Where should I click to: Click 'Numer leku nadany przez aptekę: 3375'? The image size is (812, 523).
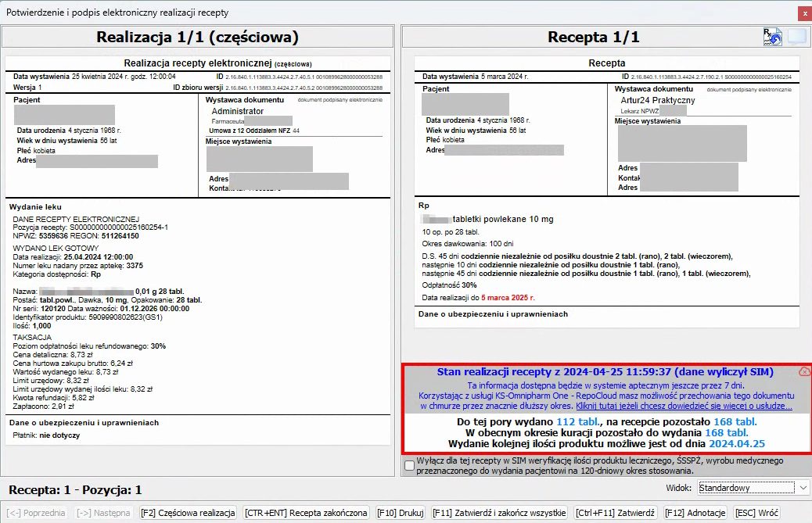point(77,265)
